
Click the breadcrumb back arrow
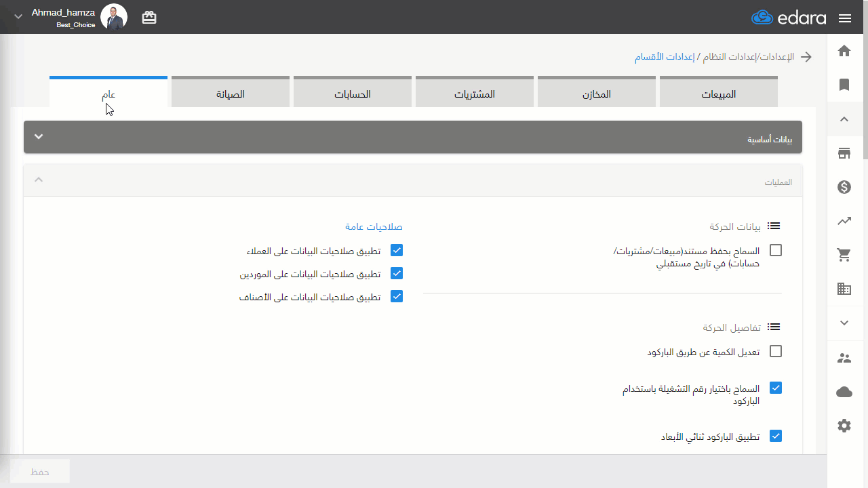806,57
